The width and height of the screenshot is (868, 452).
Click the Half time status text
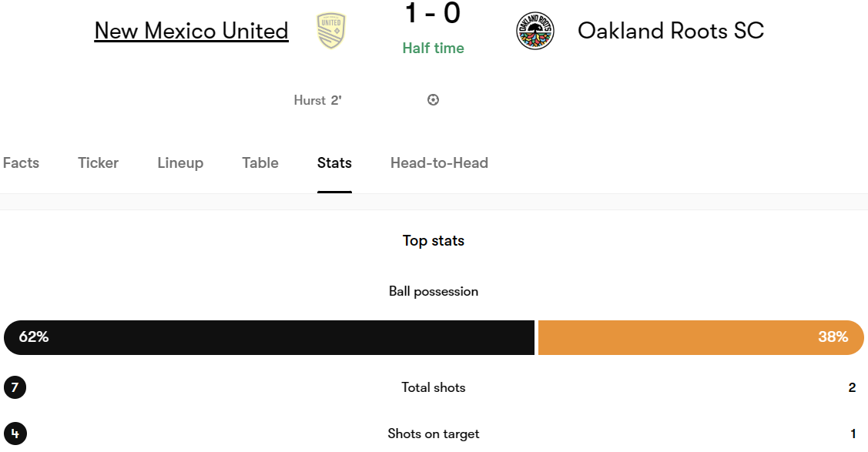coord(433,49)
